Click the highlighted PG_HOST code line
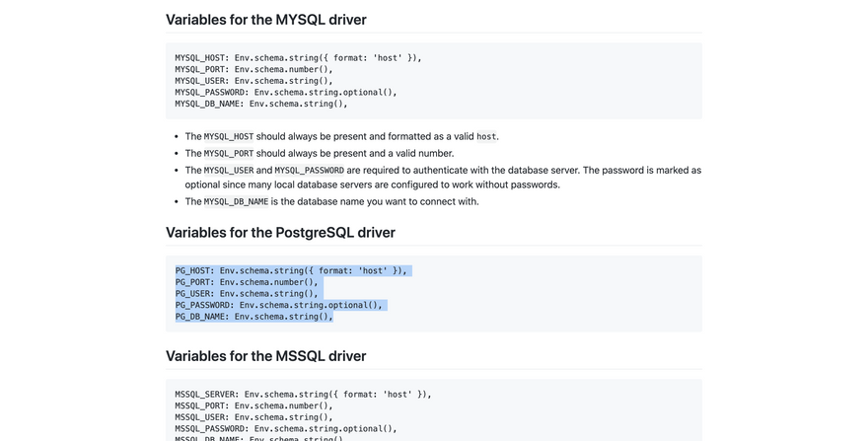This screenshot has height=441, width=868. (x=291, y=270)
